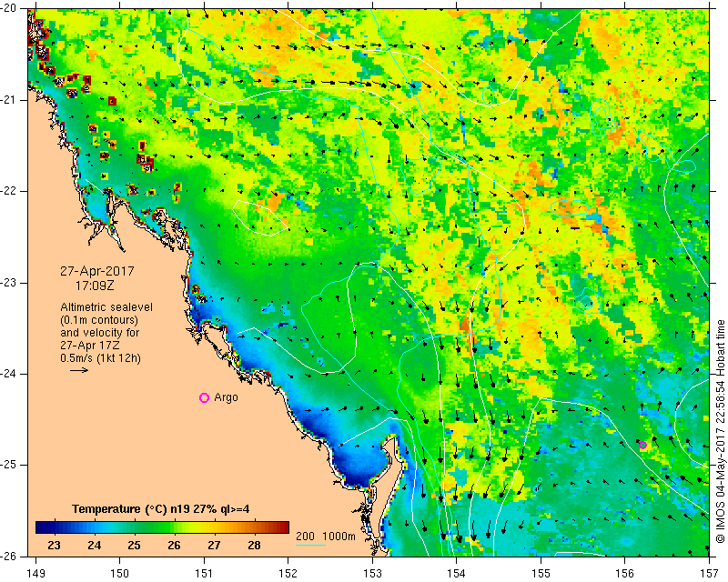
Task: Click the latitude axis label '-23'
Action: tap(10, 282)
